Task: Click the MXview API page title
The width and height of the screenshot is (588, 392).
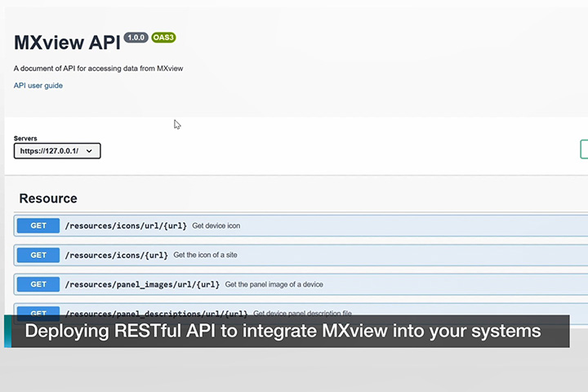Action: [66, 44]
